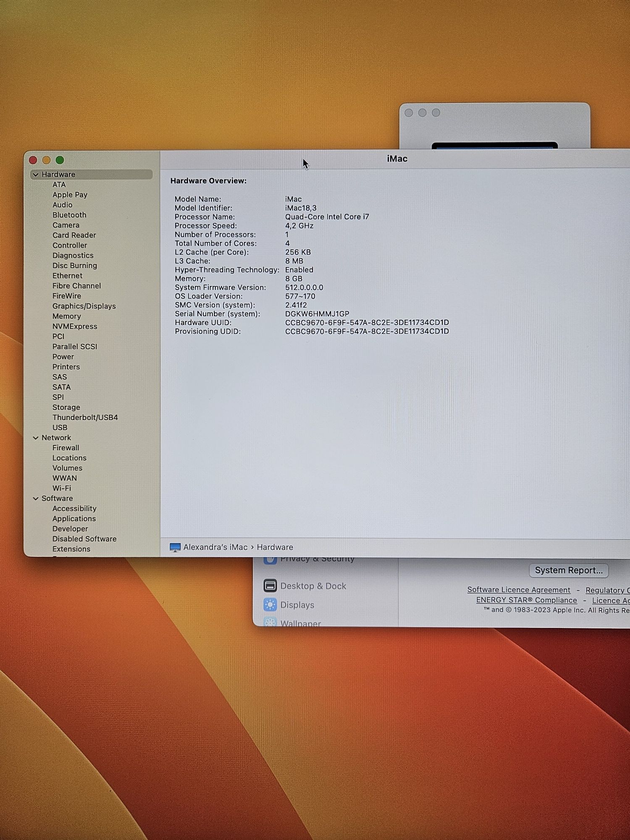This screenshot has width=630, height=840.
Task: Select Power in the sidebar
Action: point(63,357)
